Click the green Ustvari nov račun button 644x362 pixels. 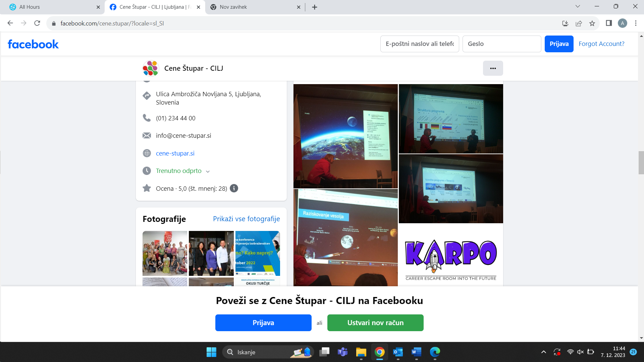click(375, 323)
